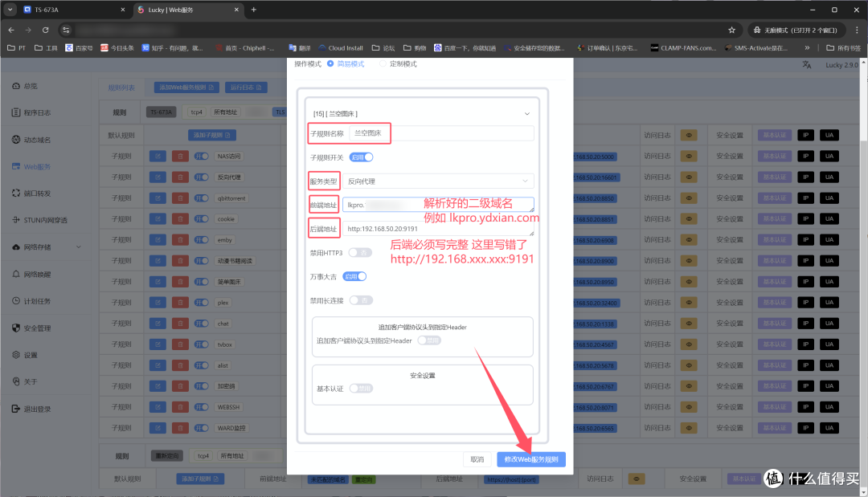Open the site information icon in address bar
Image resolution: width=868 pixels, height=497 pixels.
[66, 30]
